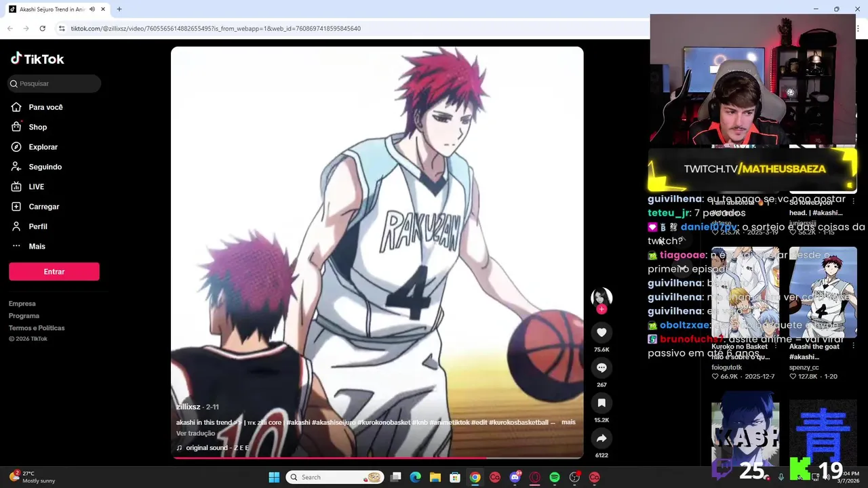Open the creator avatar beside the video
Image resolution: width=868 pixels, height=488 pixels.
(x=601, y=297)
